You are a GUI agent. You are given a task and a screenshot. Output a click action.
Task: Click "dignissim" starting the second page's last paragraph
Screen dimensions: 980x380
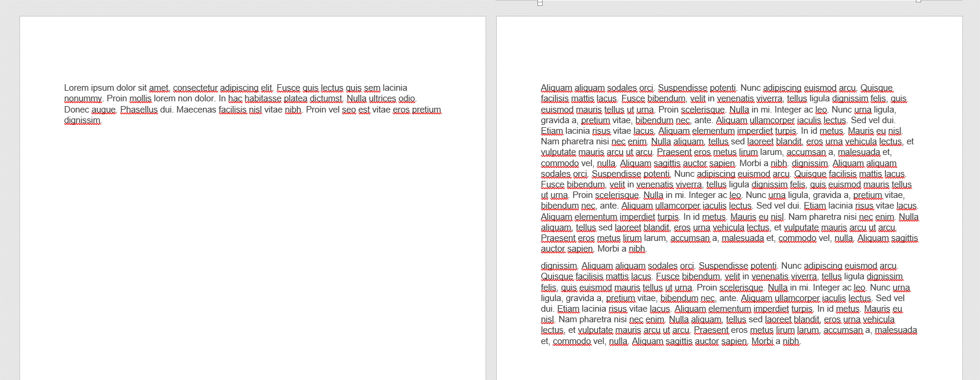(559, 266)
